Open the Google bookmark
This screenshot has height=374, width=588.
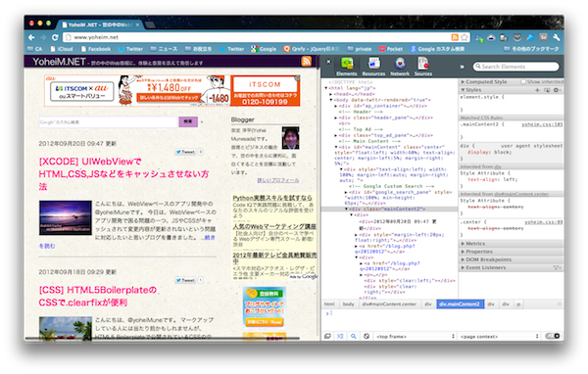(264, 49)
